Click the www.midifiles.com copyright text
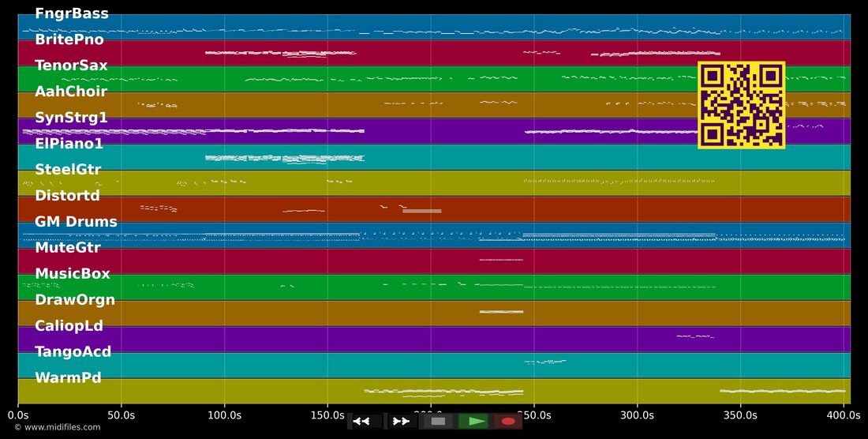Viewport: 868px width, 439px height. click(58, 427)
